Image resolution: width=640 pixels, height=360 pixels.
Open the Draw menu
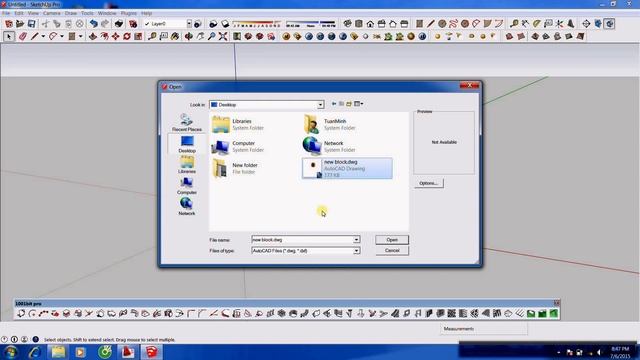point(71,13)
